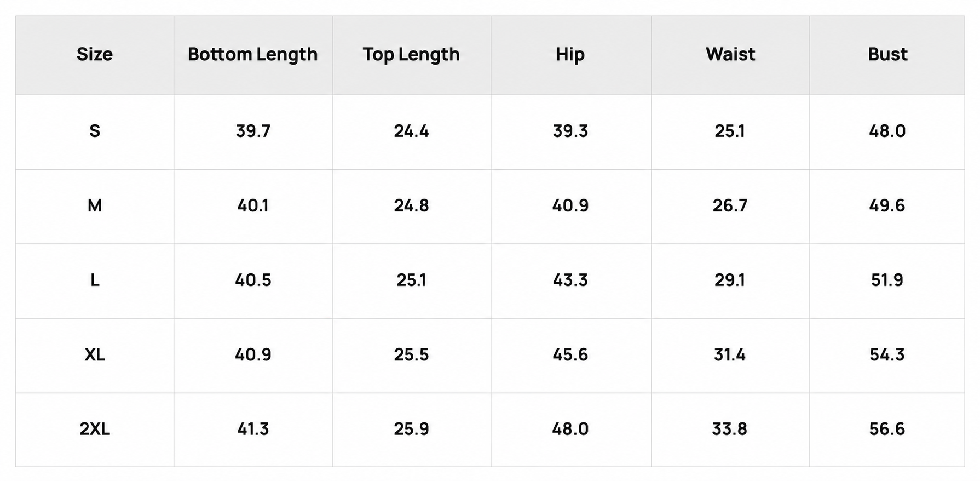Click the 2XL size row label
Viewport: 980px width, 481px height.
(95, 428)
